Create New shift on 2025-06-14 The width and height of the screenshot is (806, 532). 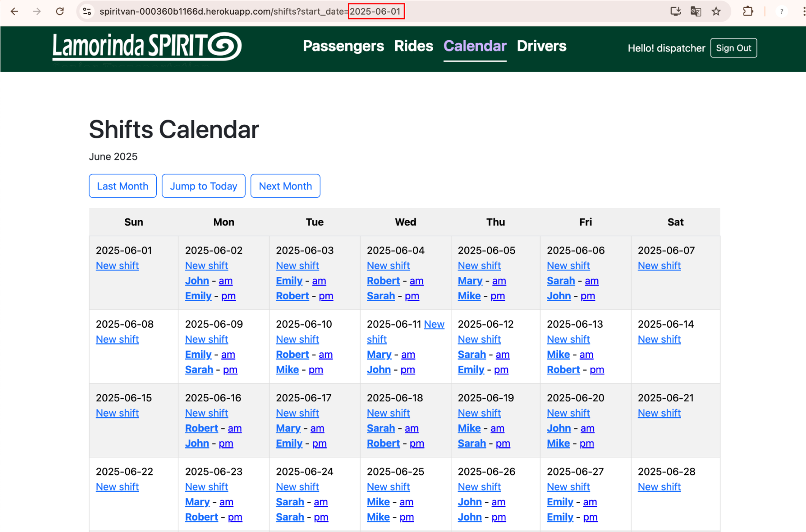[x=659, y=339]
